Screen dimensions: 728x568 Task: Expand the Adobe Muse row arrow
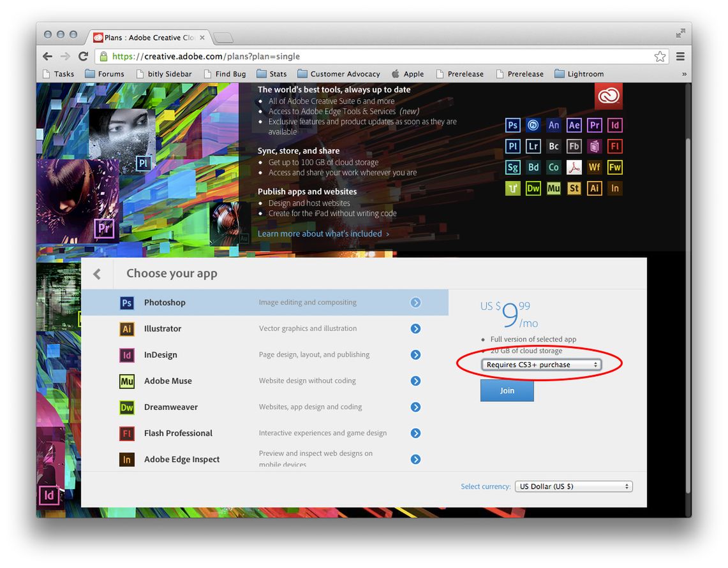(x=415, y=381)
